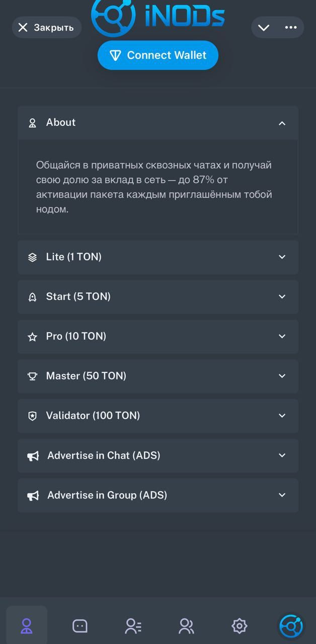Open the three-dots menu at top right

point(291,28)
